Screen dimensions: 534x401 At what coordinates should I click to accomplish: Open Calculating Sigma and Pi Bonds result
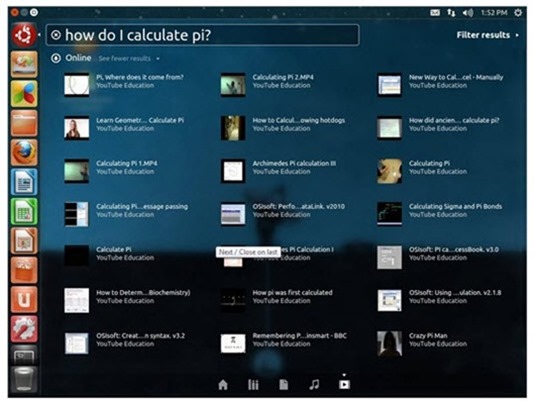440,214
